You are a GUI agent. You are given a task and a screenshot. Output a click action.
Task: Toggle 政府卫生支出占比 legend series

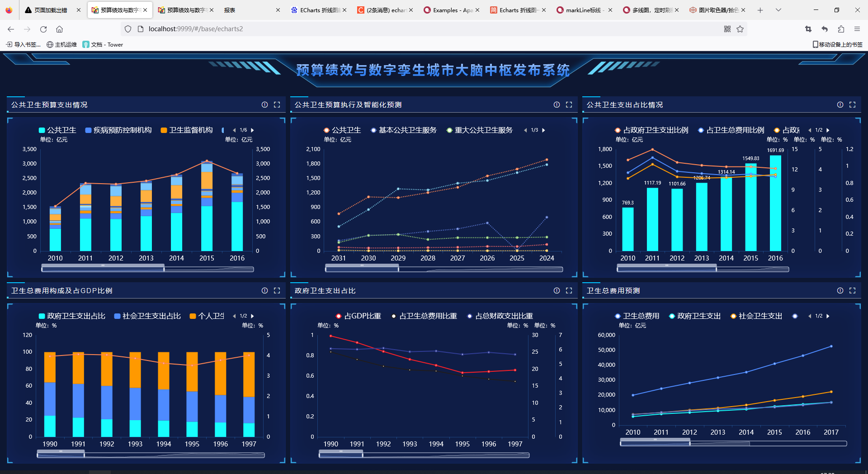click(x=72, y=316)
